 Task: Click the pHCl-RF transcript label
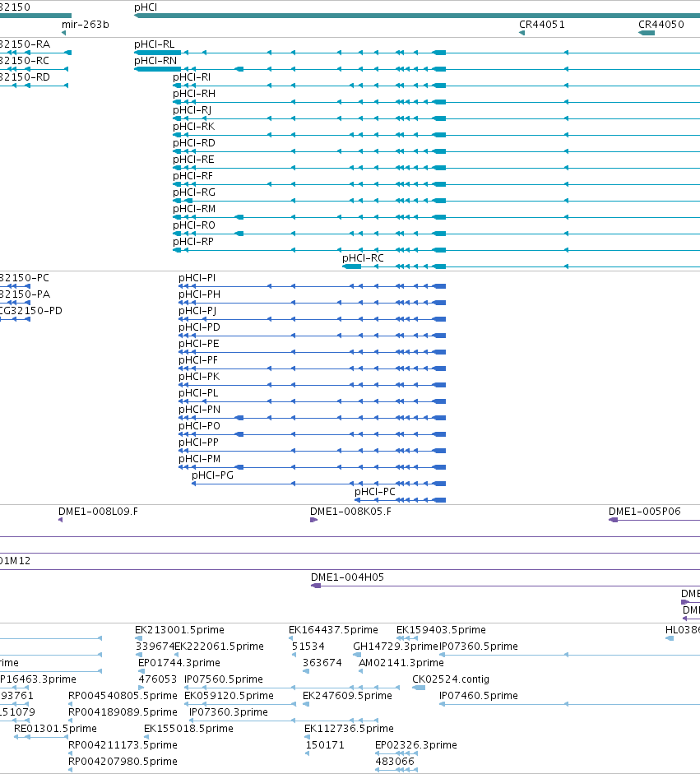pos(193,176)
